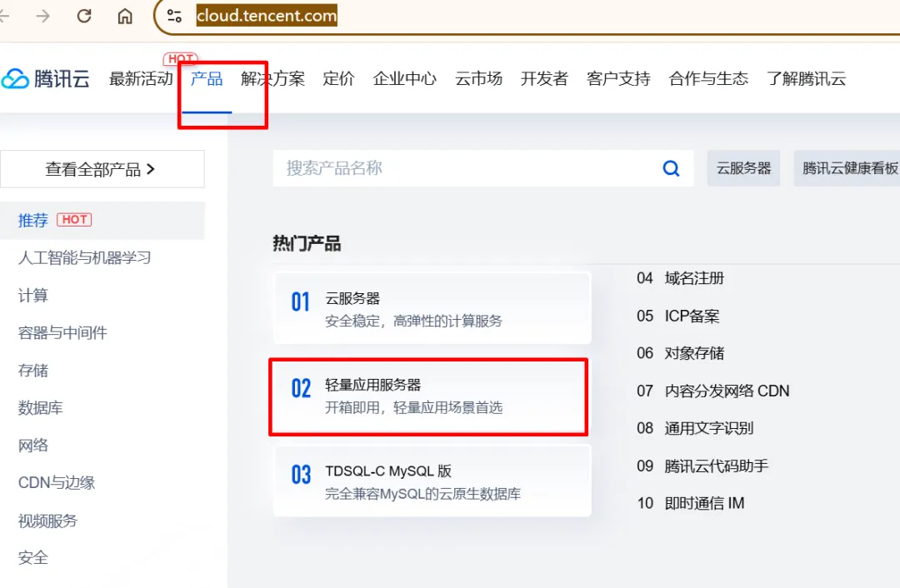Select 人工智能与机器学习 category
Viewport: 900px width, 588px height.
click(84, 257)
